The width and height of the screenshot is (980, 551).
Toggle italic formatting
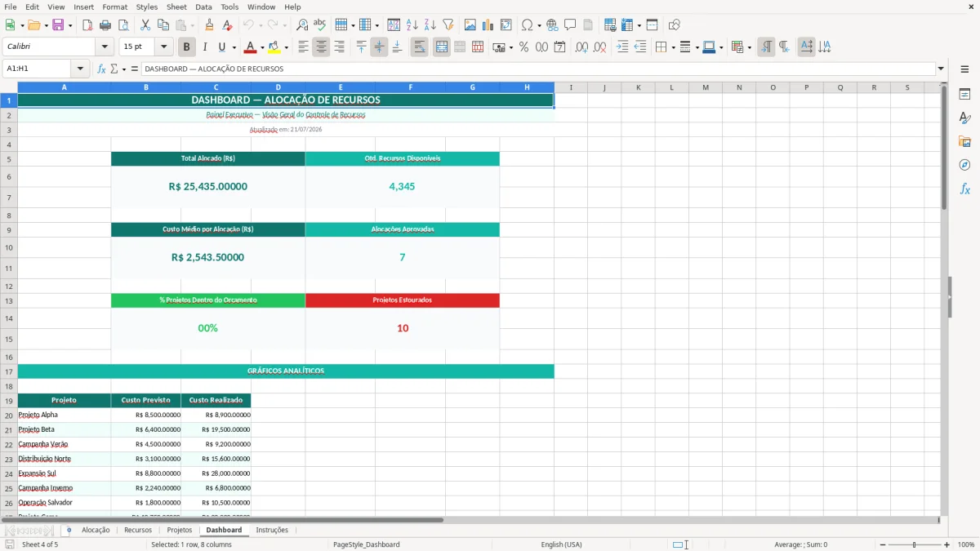click(x=205, y=47)
